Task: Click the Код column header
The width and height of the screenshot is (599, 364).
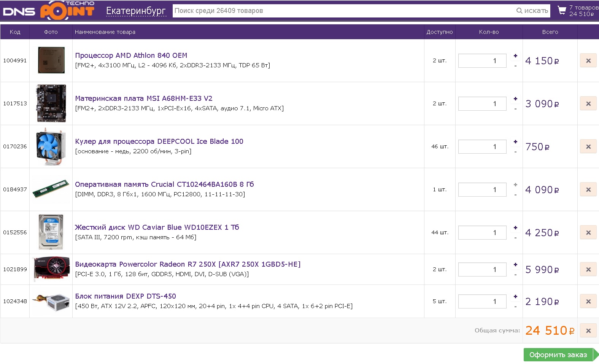Action: (x=15, y=32)
